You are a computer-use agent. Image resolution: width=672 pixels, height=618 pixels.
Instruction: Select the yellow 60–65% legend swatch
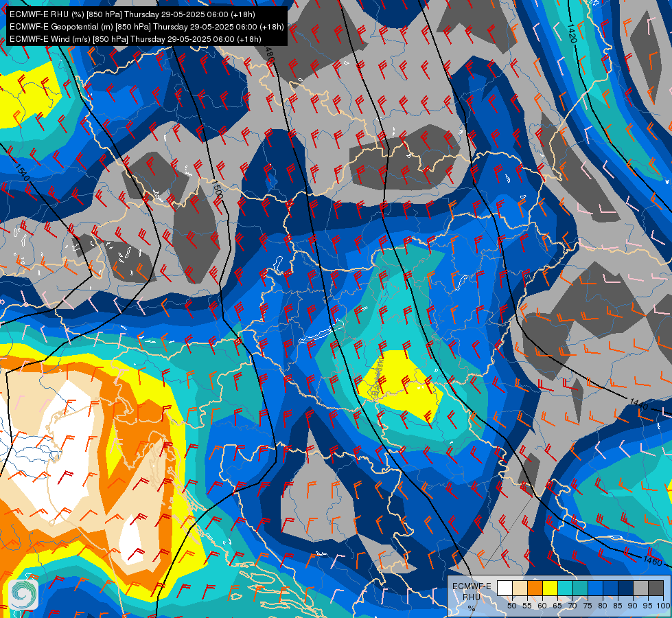point(551,588)
